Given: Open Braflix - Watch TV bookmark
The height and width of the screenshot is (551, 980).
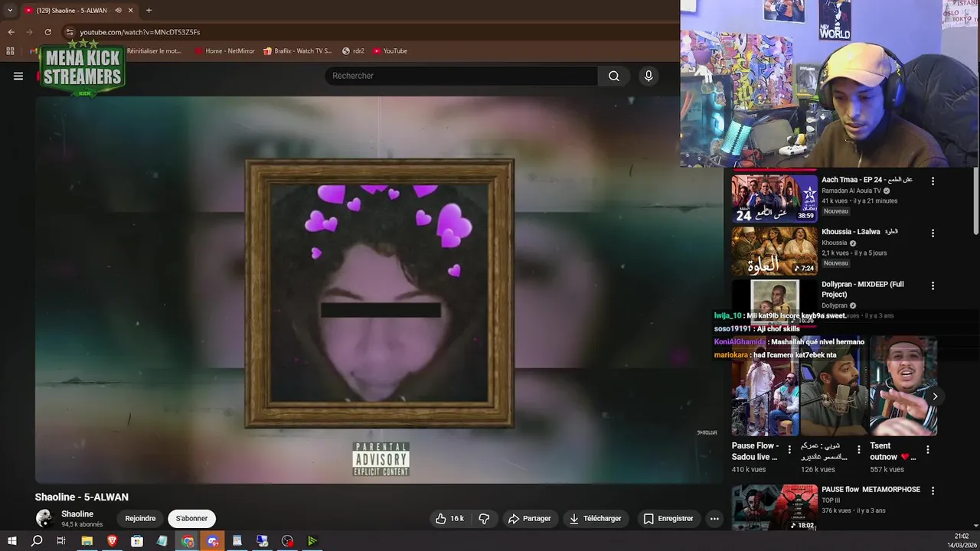Looking at the screenshot, I should (x=298, y=51).
